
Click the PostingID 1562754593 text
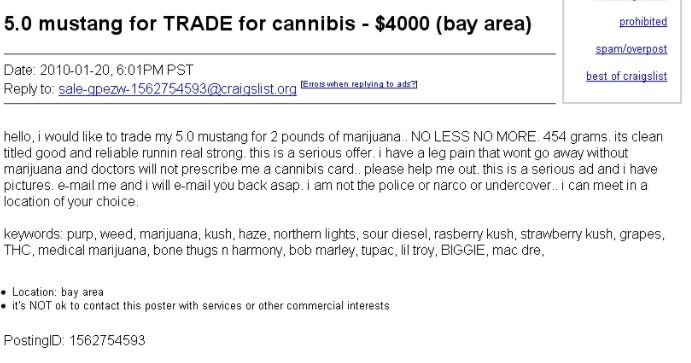coord(74,341)
